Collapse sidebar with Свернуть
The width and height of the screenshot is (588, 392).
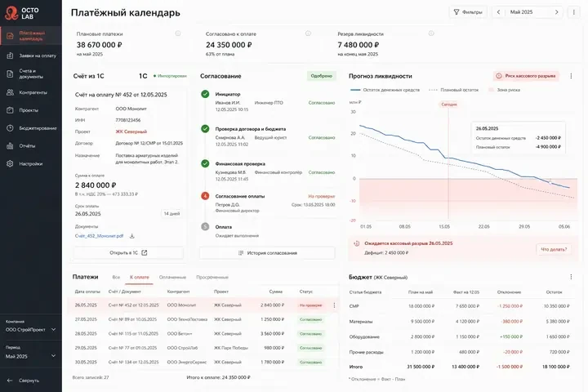[23, 381]
